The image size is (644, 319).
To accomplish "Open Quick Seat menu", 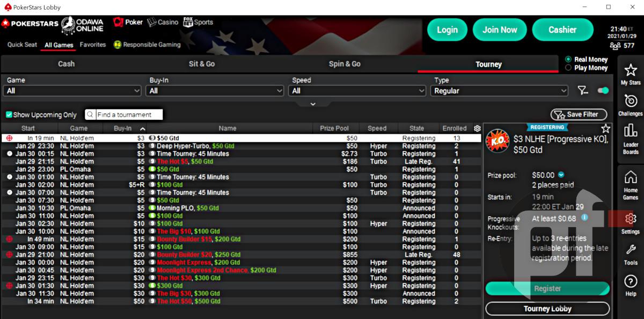I will point(23,45).
